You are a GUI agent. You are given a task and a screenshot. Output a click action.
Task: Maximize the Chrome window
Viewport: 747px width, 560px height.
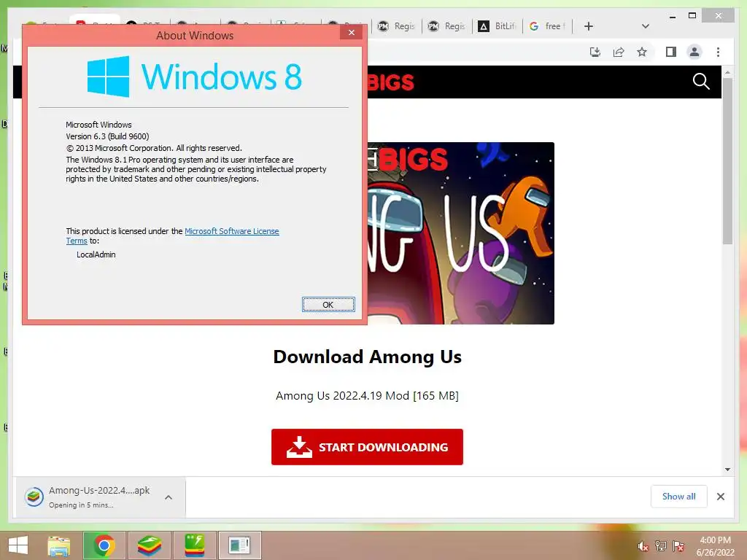tap(692, 16)
